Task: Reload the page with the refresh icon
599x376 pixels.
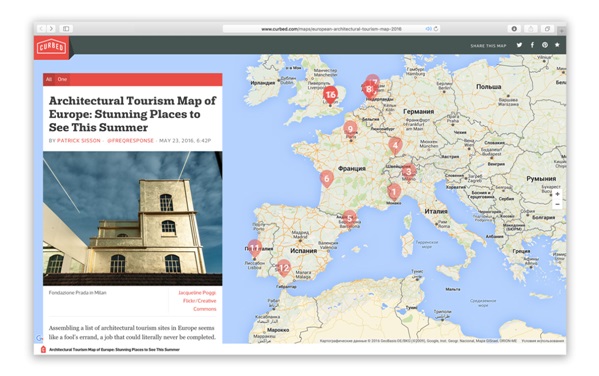Action: click(436, 29)
